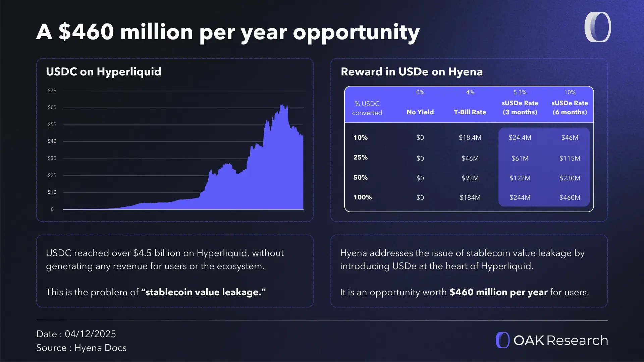
Task: Click the $460 million per year bold text
Action: point(498,292)
